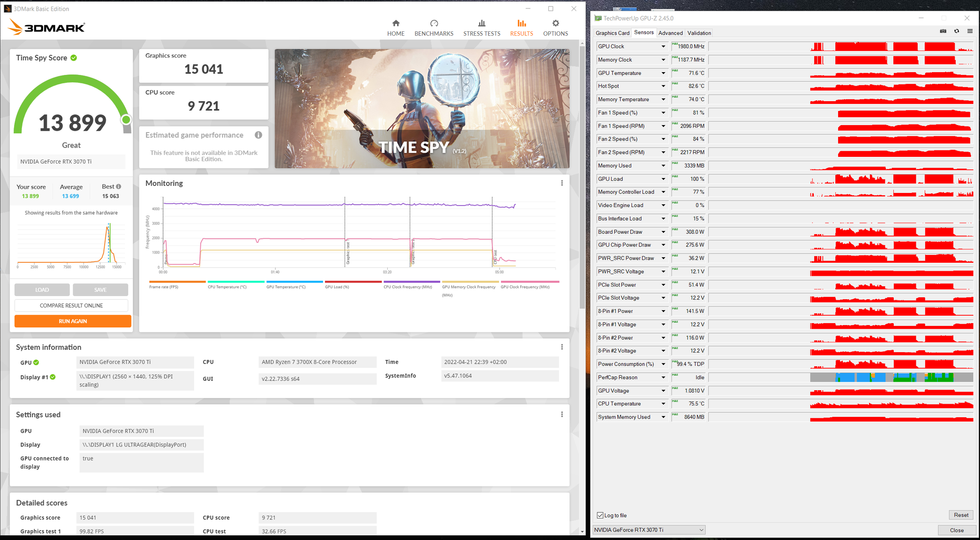Open the Benchmarks gauge icon
This screenshot has height=540, width=980.
(x=434, y=23)
